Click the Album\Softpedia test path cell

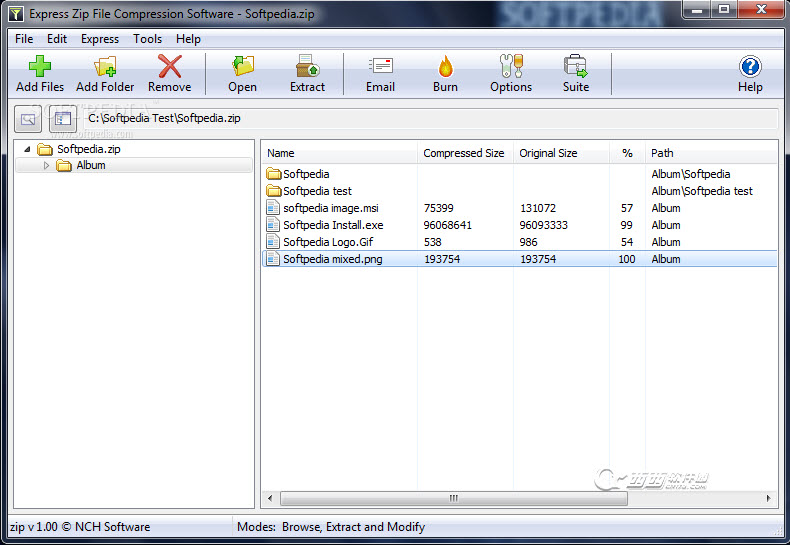tap(702, 191)
